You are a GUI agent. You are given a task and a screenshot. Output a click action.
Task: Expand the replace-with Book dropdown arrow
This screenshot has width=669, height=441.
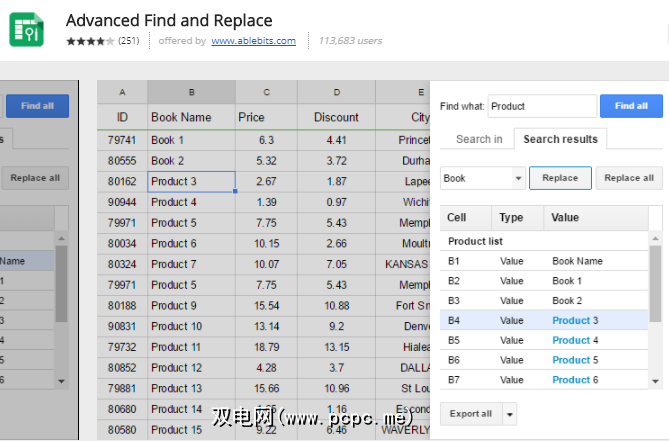click(x=518, y=178)
